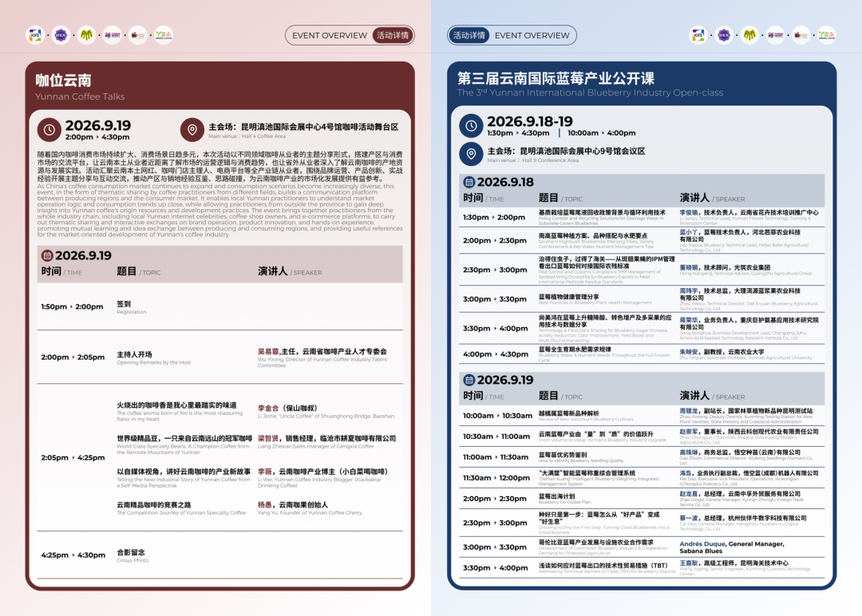Click speaker 李俊瑜 on the 9.18 schedule

click(x=749, y=217)
